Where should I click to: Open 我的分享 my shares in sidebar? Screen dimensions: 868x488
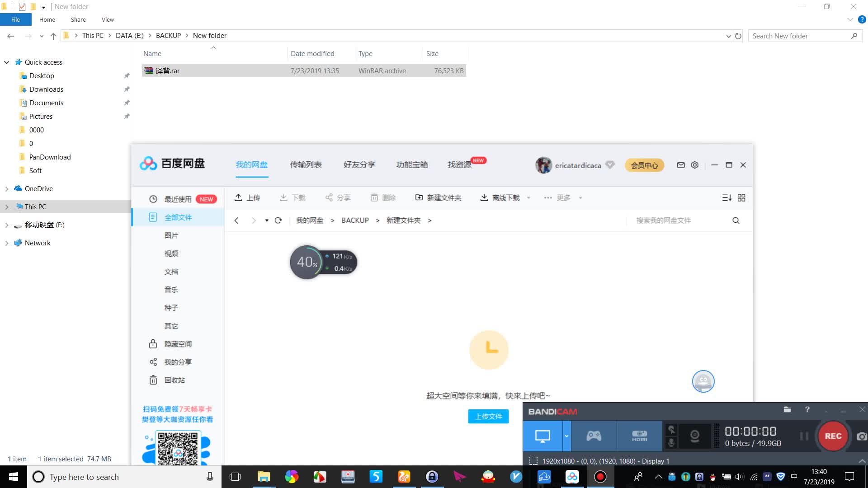(x=178, y=362)
